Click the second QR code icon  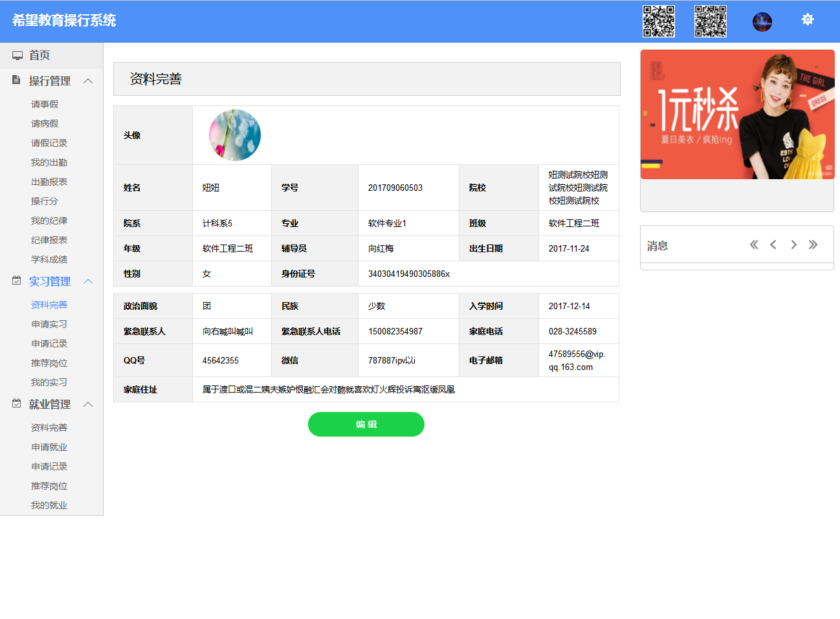(710, 21)
